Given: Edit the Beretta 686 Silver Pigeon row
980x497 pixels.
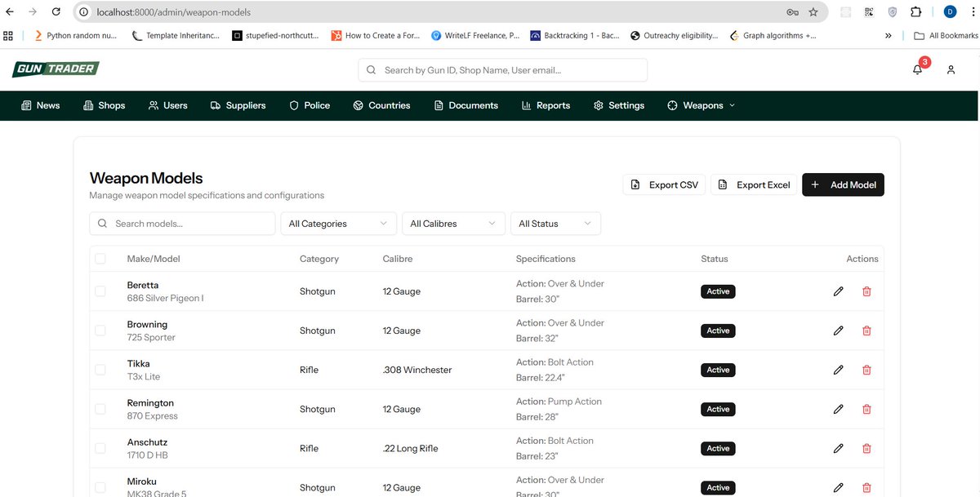Looking at the screenshot, I should (838, 291).
